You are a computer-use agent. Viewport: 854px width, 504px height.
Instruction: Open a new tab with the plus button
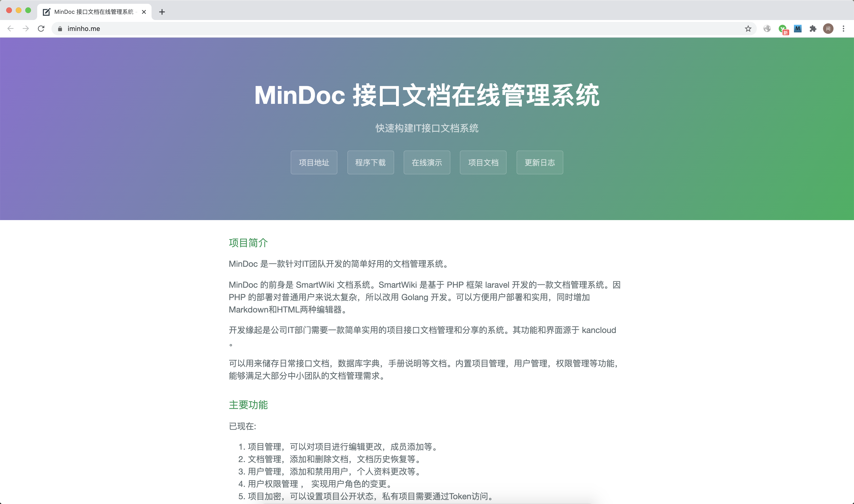tap(162, 12)
